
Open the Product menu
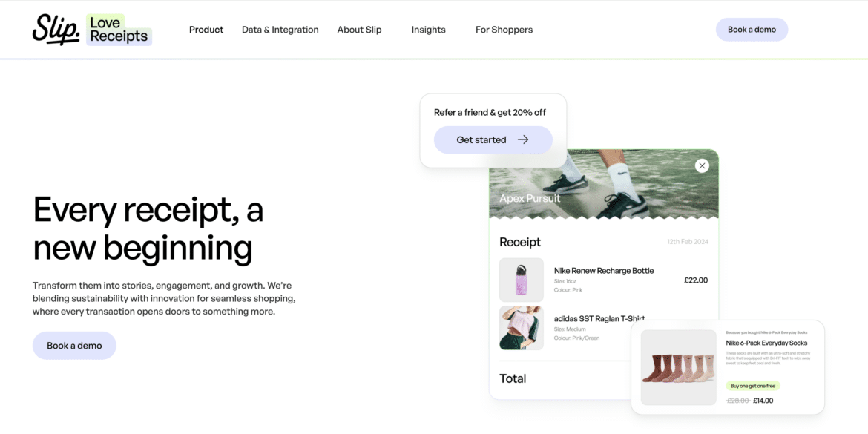[x=206, y=30]
